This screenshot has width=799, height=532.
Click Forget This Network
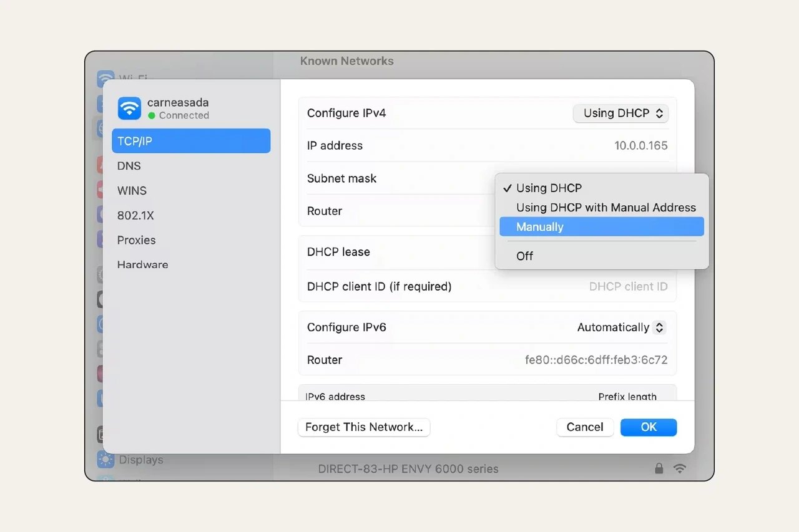363,427
